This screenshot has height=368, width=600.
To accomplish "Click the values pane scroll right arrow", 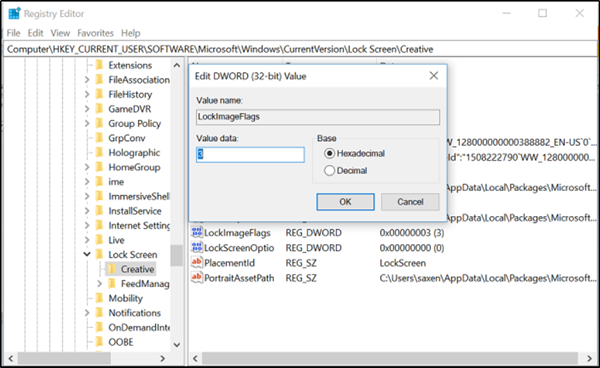I will (x=590, y=358).
